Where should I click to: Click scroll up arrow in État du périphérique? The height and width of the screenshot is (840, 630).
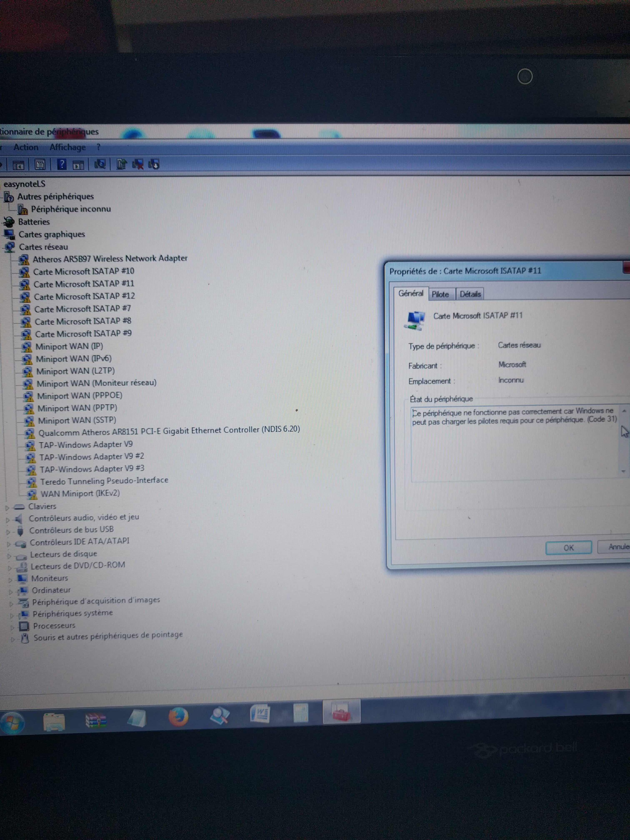[624, 411]
